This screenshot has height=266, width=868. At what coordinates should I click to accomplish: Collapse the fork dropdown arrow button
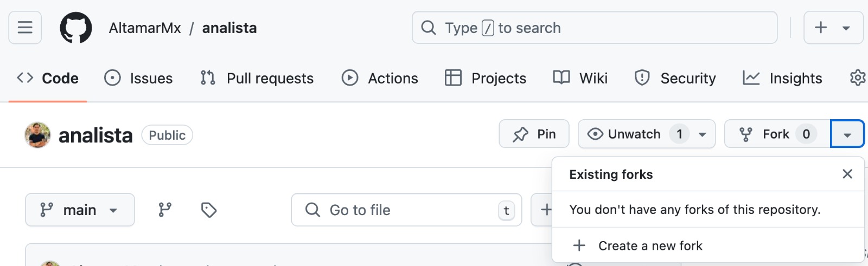tap(847, 134)
